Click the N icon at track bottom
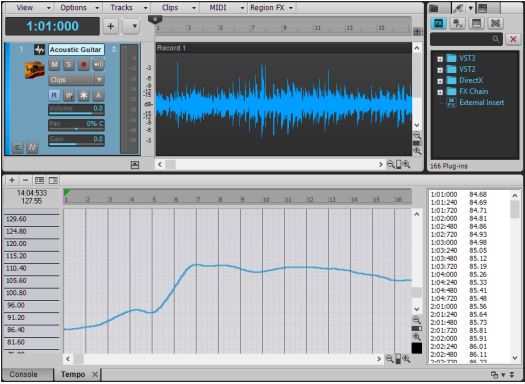 click(32, 148)
